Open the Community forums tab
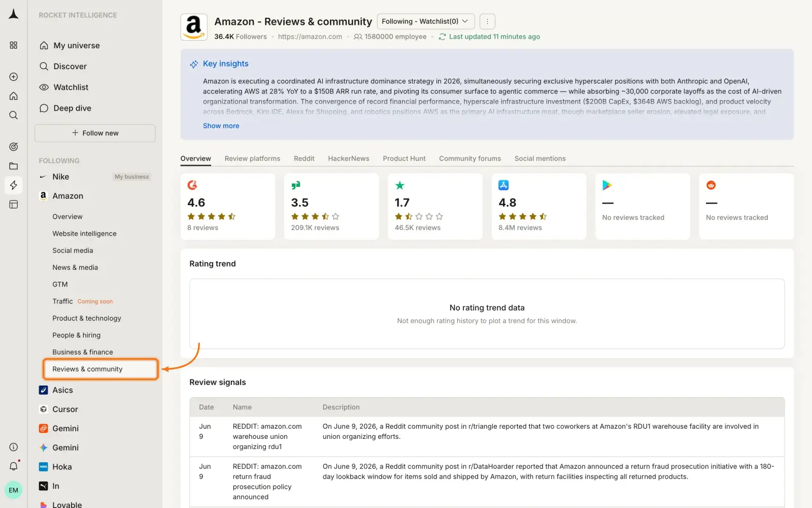812x508 pixels. pyautogui.click(x=470, y=158)
